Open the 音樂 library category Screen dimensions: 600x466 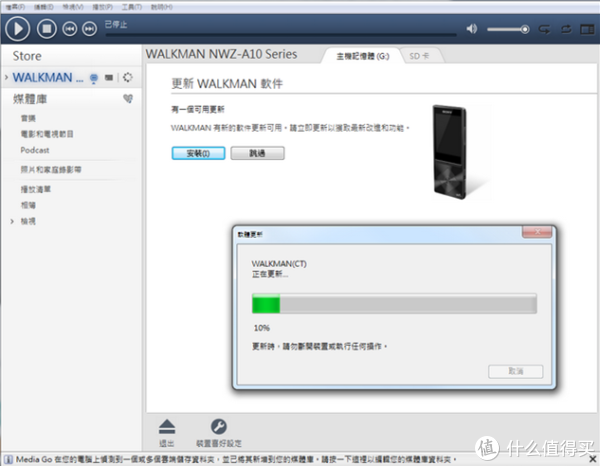click(x=28, y=118)
